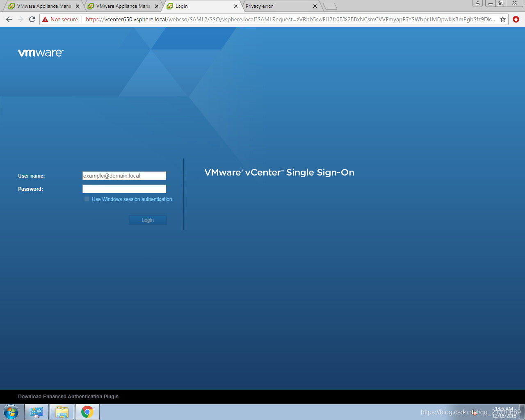Open the control panel taskbar icon
This screenshot has height=420, width=525.
tap(37, 412)
